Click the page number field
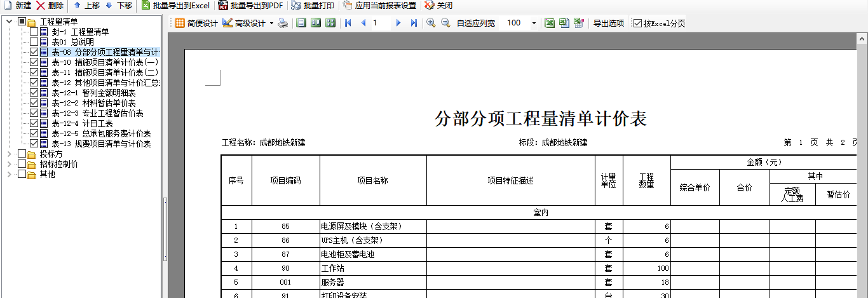Screen dimensions: 868x298 381,23
